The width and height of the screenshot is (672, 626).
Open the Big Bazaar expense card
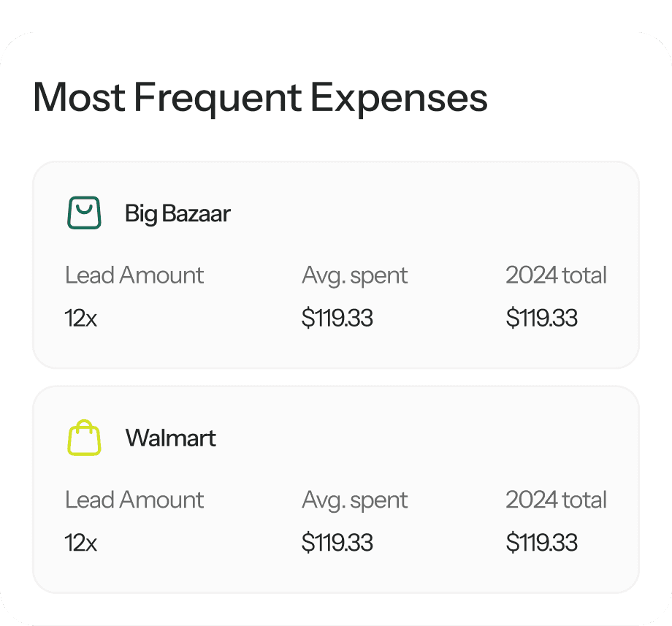coord(336,265)
